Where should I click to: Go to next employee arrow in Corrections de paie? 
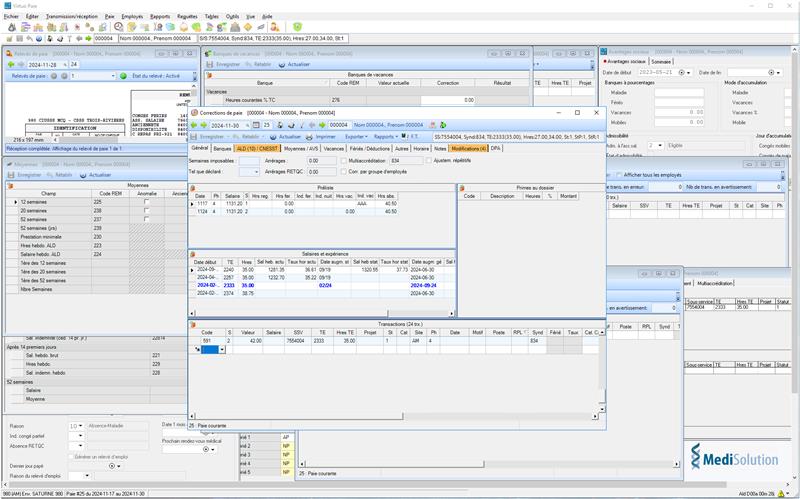322,125
